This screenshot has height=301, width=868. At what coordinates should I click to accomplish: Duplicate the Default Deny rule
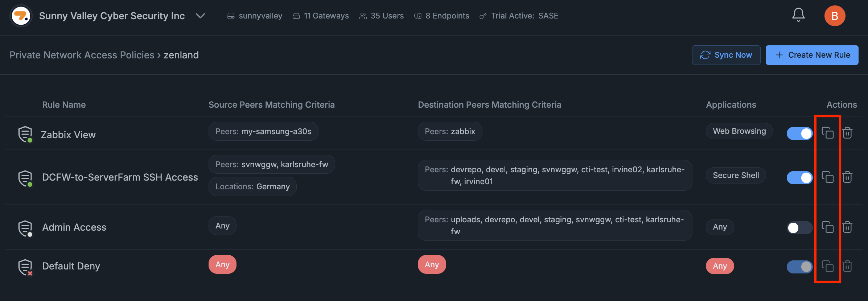coord(827,266)
